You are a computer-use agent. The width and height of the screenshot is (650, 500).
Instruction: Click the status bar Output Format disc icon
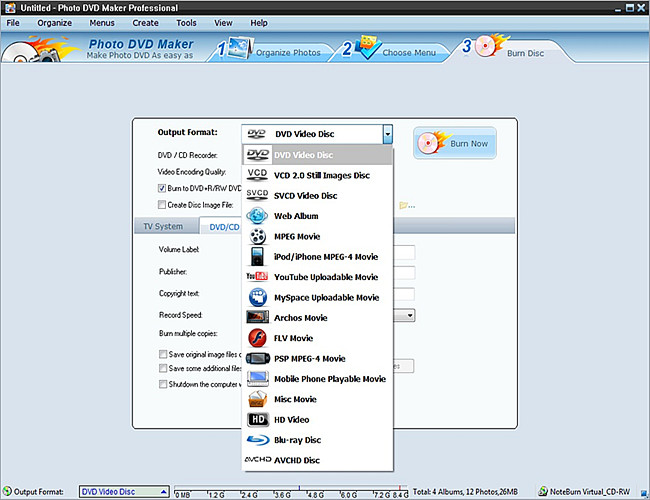(7, 491)
